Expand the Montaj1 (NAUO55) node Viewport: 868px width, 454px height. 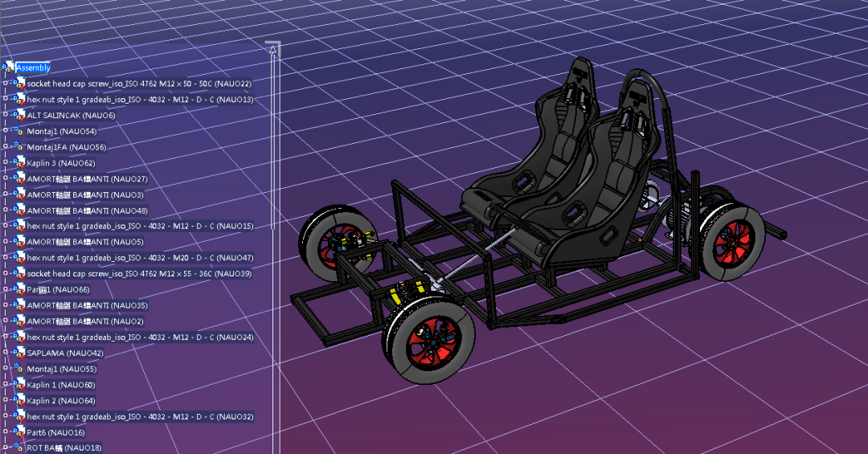6,368
